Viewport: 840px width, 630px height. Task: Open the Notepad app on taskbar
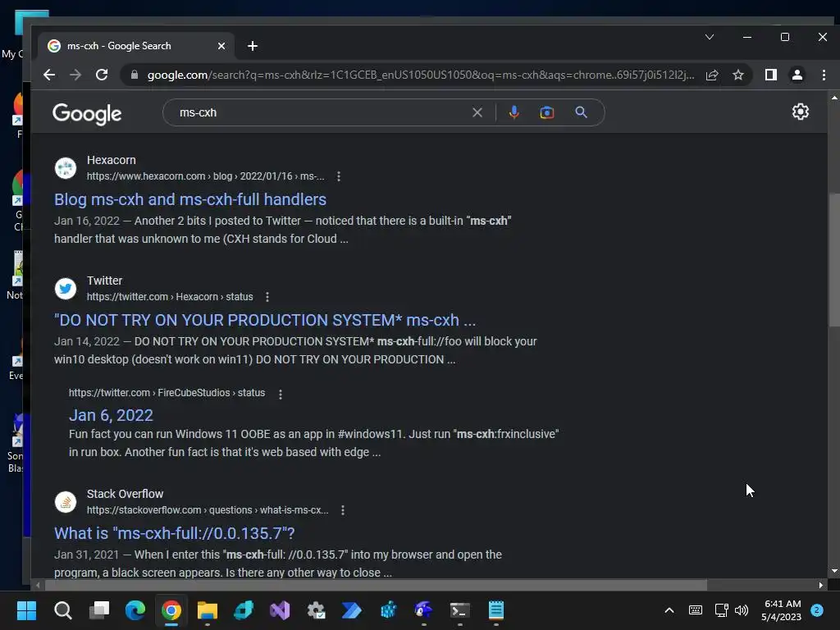point(496,610)
